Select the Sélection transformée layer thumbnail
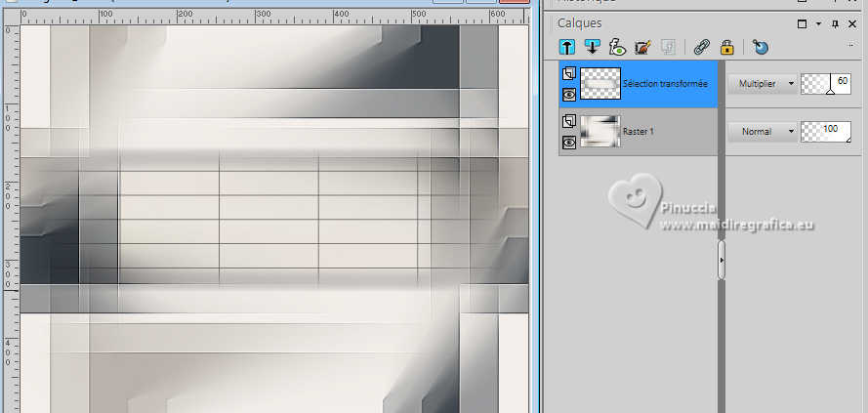 [x=600, y=84]
